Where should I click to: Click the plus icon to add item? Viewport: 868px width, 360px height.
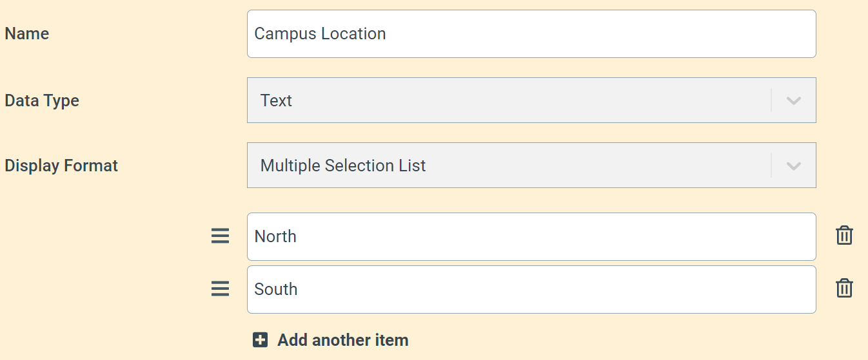tap(260, 340)
